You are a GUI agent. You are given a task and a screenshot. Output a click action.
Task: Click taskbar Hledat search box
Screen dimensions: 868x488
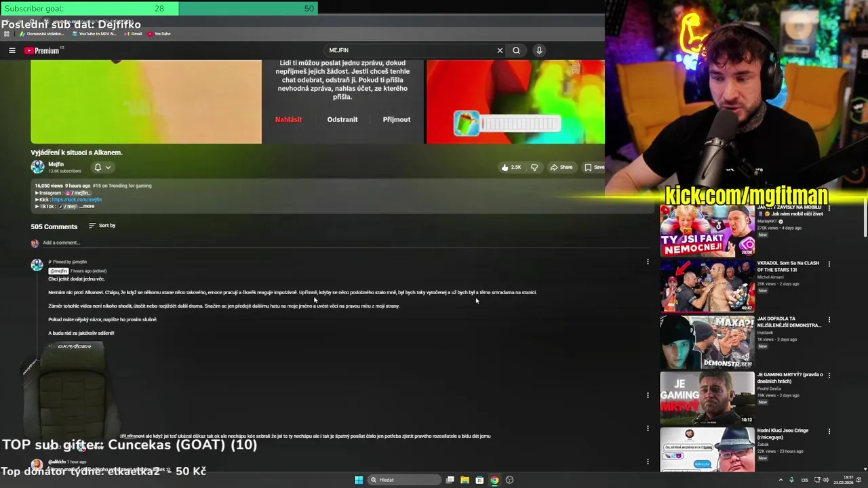pyautogui.click(x=405, y=480)
